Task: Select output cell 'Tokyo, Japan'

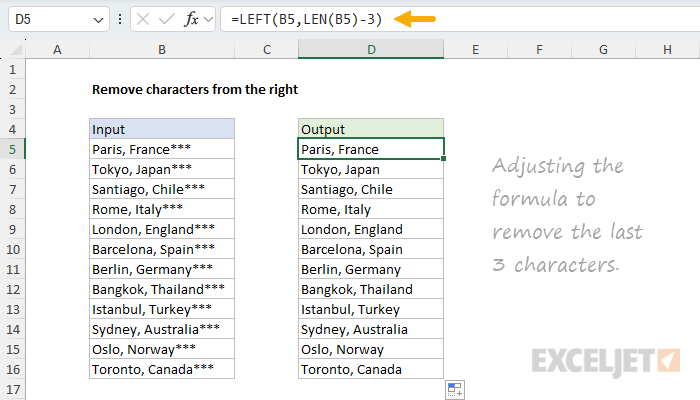Action: pyautogui.click(x=371, y=169)
